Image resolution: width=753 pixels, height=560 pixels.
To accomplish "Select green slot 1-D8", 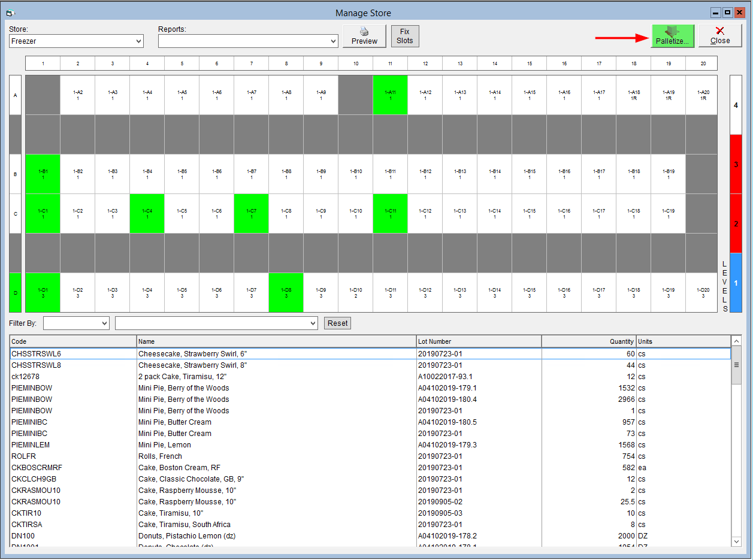I will [286, 292].
